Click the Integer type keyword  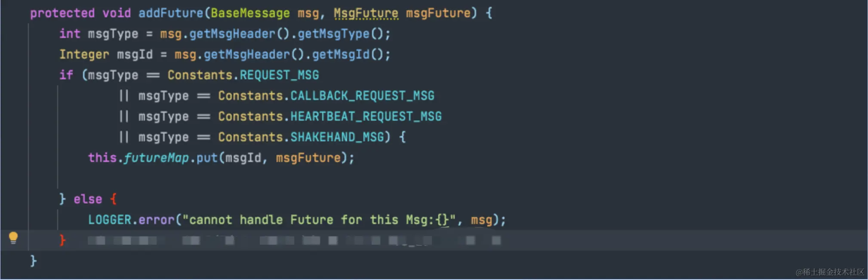click(84, 54)
